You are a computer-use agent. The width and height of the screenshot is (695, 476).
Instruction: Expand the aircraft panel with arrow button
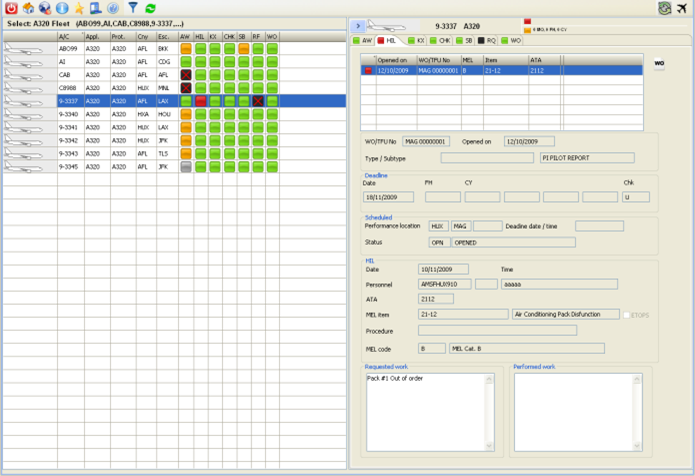tap(357, 24)
